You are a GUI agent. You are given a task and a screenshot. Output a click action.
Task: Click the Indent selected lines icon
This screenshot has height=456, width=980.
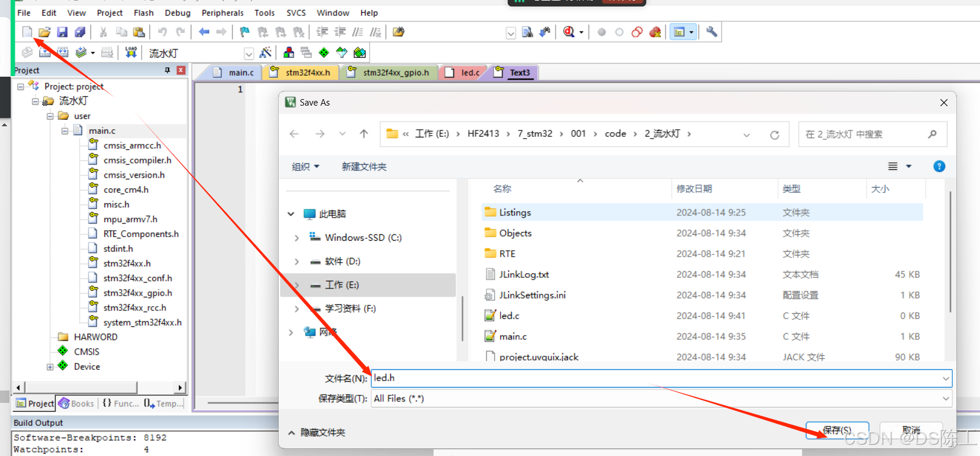[x=322, y=32]
